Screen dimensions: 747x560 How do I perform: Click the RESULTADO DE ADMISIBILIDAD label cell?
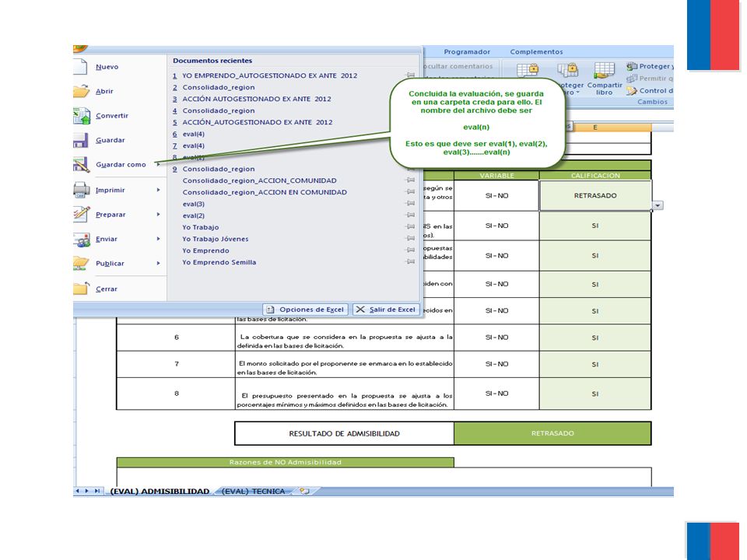point(344,433)
